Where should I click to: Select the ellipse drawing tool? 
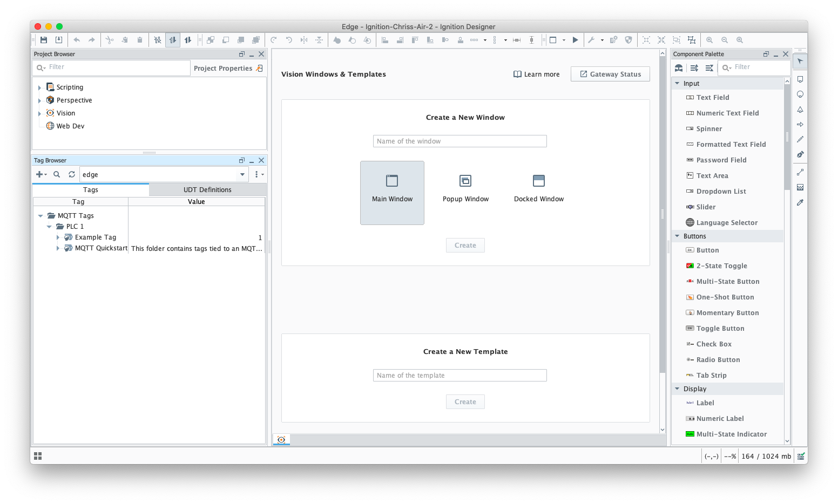tap(800, 94)
